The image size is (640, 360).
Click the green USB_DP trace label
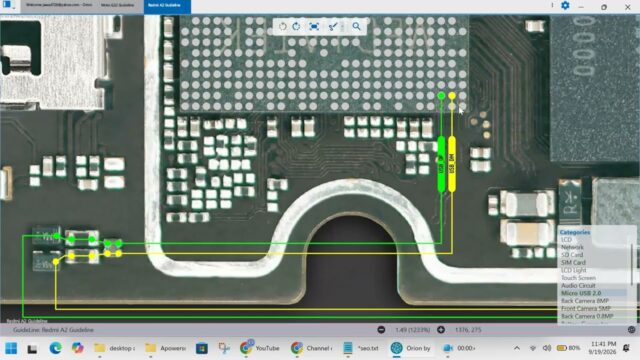click(441, 164)
